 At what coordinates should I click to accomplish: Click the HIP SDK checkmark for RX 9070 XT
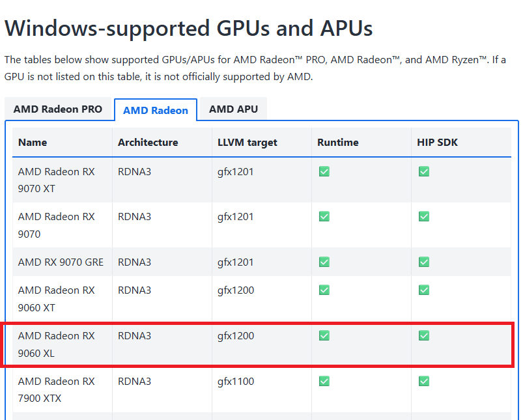(424, 171)
